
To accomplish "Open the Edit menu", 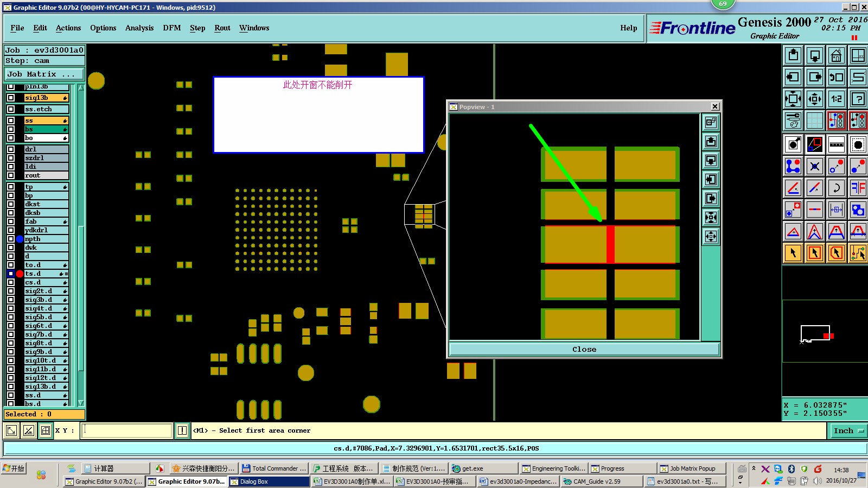I will [x=40, y=28].
